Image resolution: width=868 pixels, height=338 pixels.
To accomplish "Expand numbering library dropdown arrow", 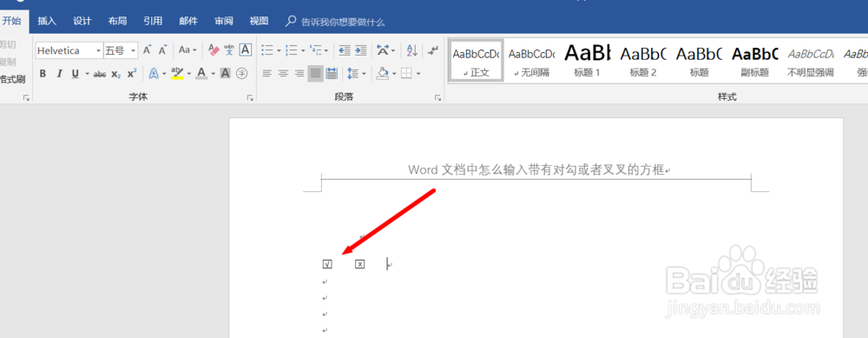I will click(303, 51).
